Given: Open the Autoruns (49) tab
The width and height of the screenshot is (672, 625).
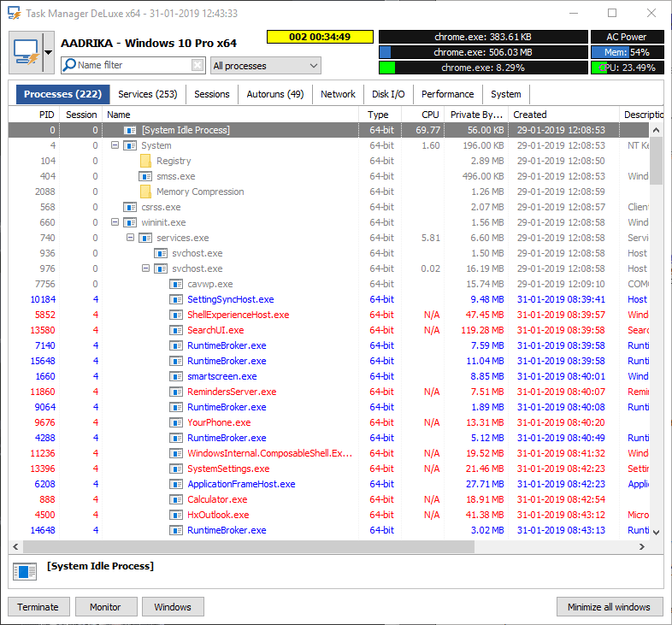Looking at the screenshot, I should 275,94.
